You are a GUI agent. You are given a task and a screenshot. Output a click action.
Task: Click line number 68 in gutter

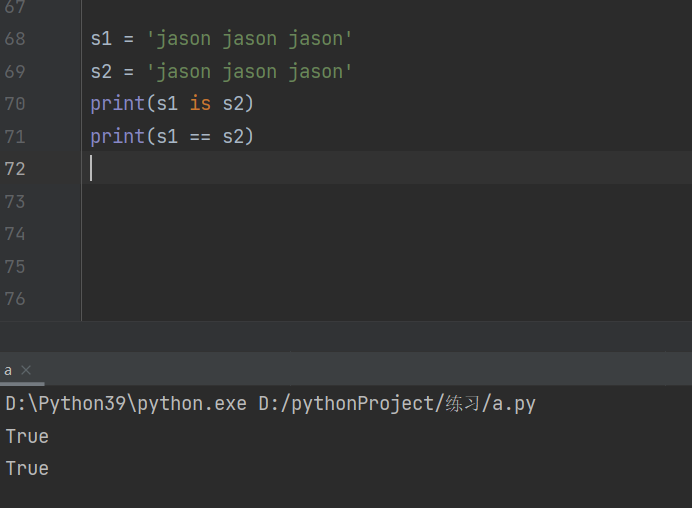point(15,39)
